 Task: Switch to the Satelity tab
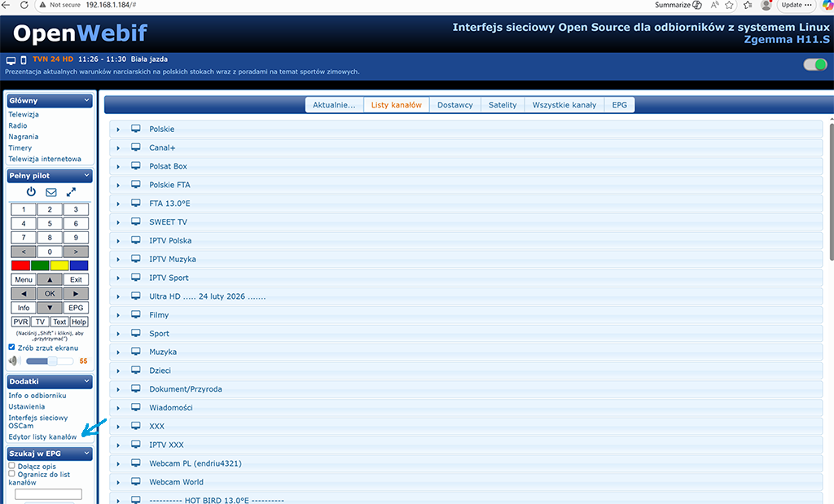tap(503, 105)
